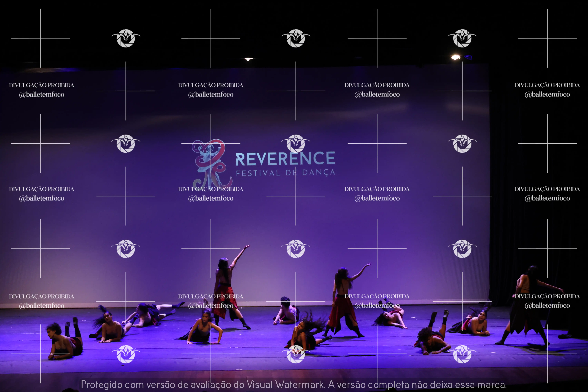
Task: Click the Visual Watermark notice at the bottom
Action: click(x=294, y=384)
